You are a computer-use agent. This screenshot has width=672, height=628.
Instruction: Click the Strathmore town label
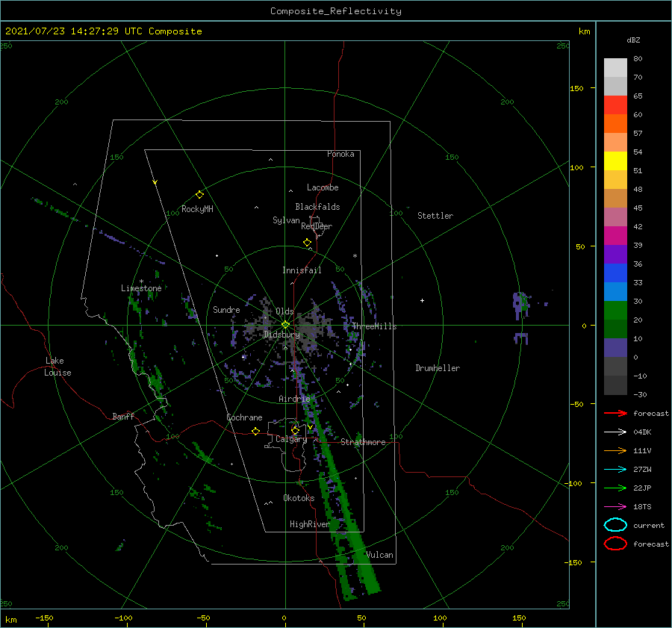pyautogui.click(x=363, y=442)
